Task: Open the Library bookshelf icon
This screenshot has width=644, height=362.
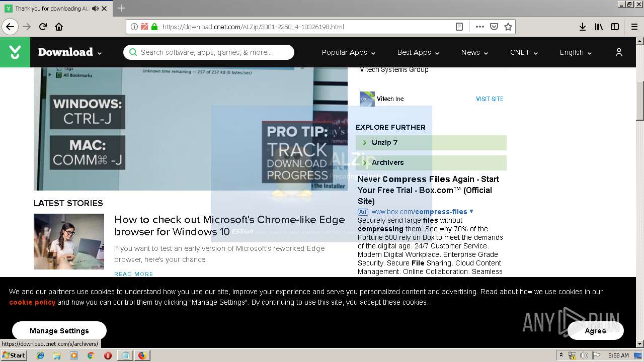Action: (x=599, y=27)
